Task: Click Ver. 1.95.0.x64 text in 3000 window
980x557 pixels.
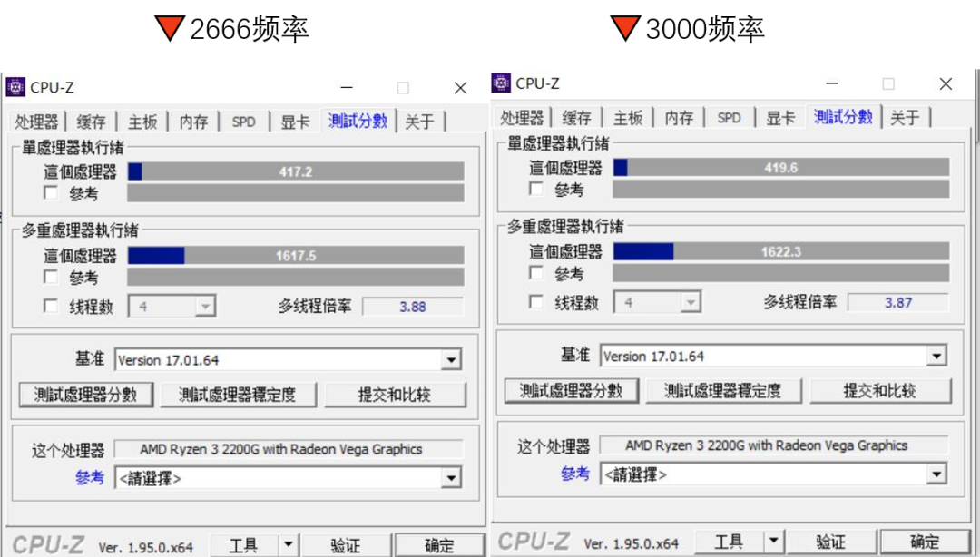Action: 632,543
